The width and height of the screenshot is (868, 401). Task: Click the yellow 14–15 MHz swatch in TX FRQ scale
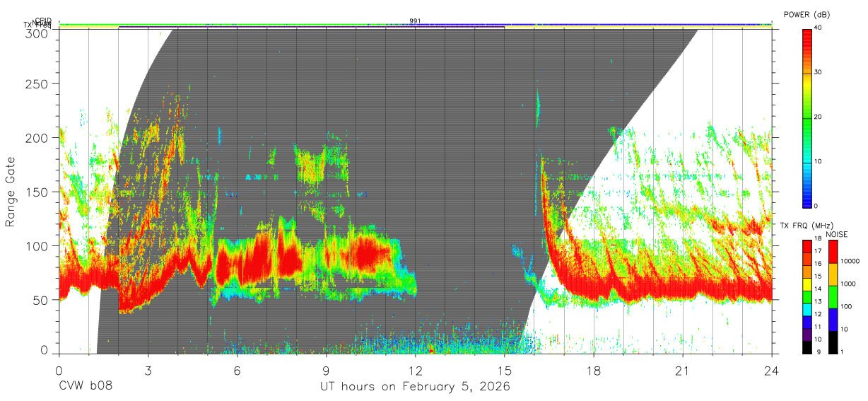pyautogui.click(x=807, y=284)
